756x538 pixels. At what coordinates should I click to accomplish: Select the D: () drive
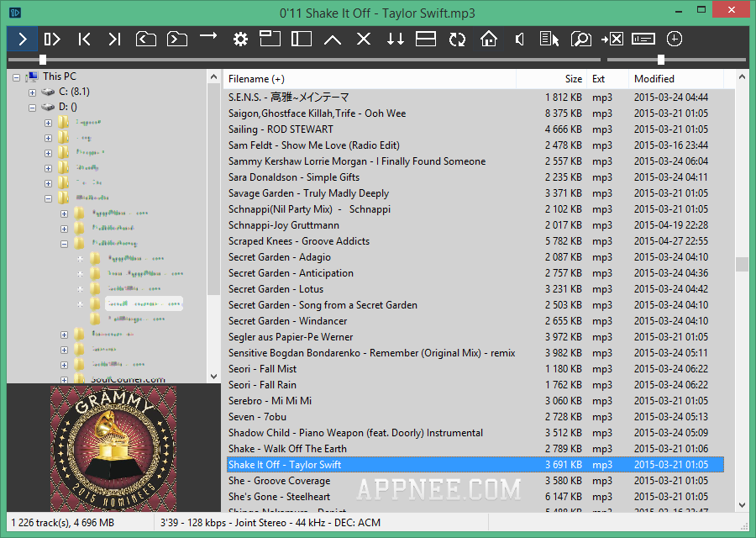(x=67, y=107)
